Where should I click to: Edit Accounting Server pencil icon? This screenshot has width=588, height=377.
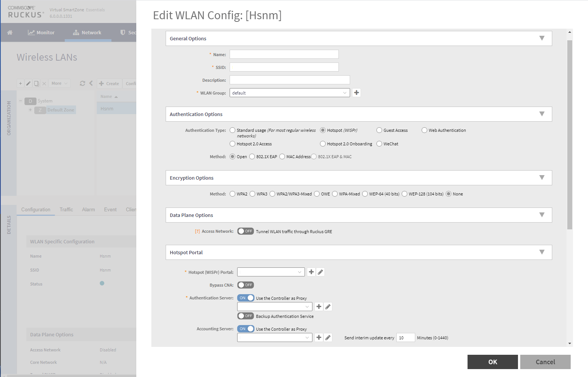point(328,337)
